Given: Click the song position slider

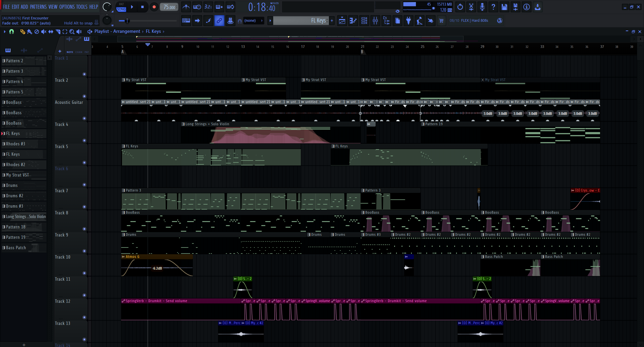Looking at the screenshot, I should click(148, 21).
